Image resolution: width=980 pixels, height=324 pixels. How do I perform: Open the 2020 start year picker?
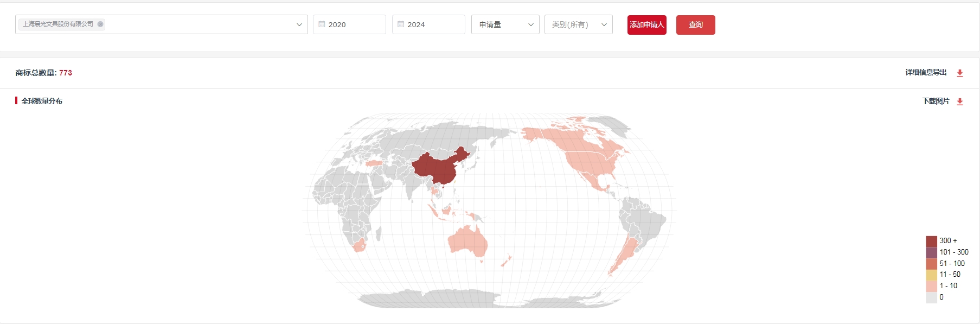[x=349, y=24]
